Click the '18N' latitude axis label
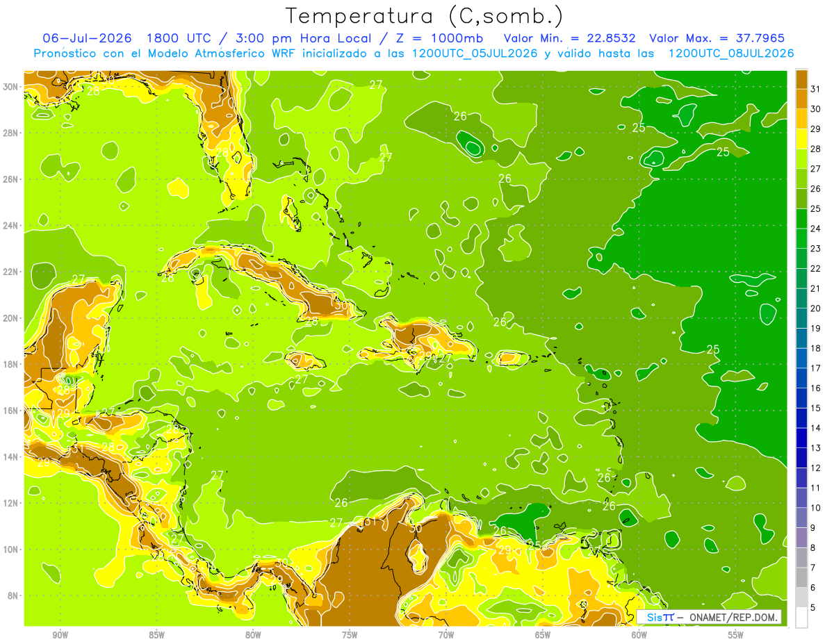This screenshot has width=834, height=644. click(x=12, y=364)
